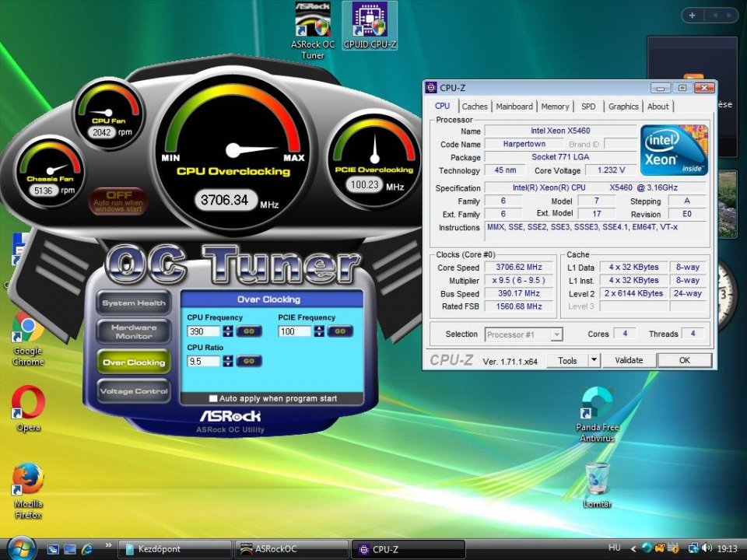Switch to the Caches tab in CPU-Z
The height and width of the screenshot is (560, 747).
coord(475,107)
